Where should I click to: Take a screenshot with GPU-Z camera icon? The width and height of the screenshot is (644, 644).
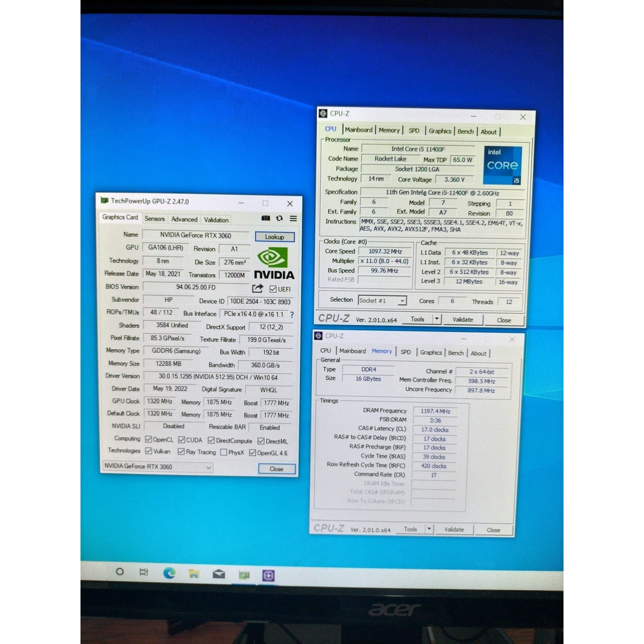[265, 219]
